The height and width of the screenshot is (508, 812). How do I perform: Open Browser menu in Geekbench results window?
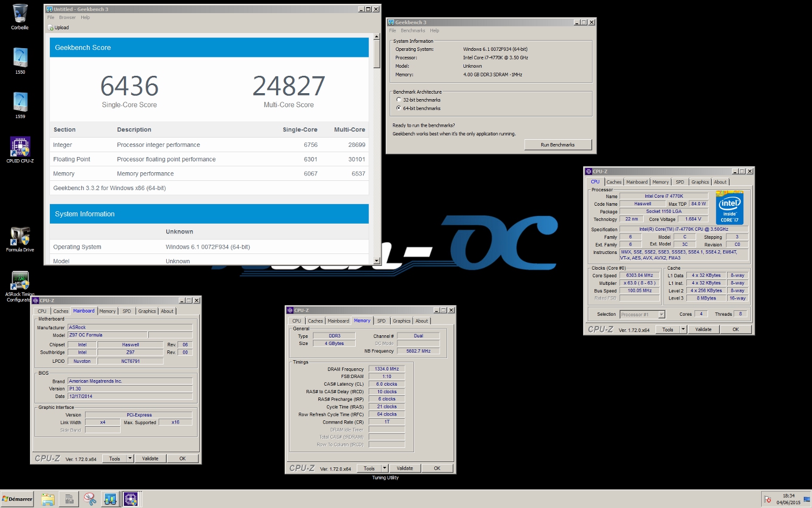[67, 17]
